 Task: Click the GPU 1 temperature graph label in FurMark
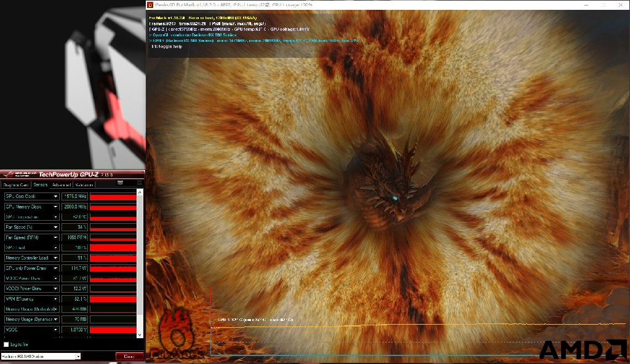255,320
